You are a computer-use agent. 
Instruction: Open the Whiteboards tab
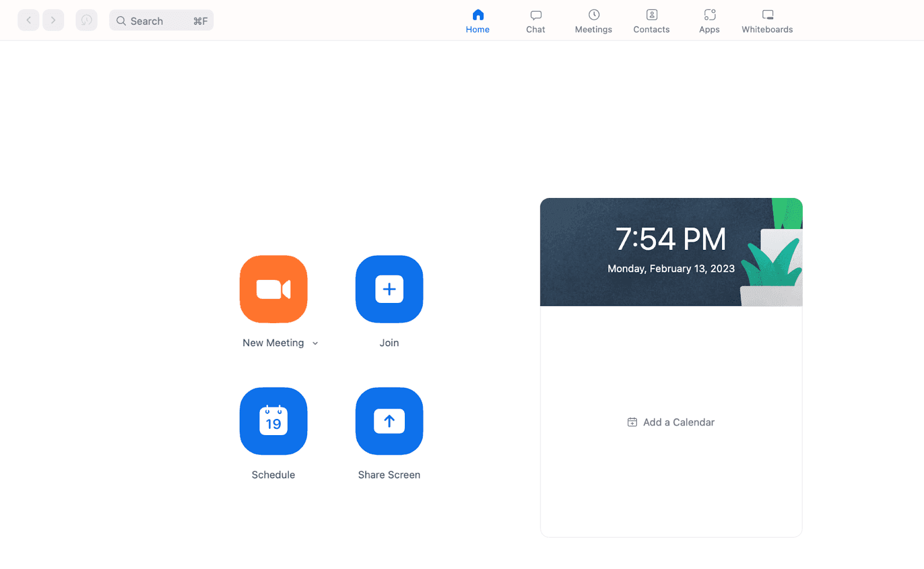point(767,21)
